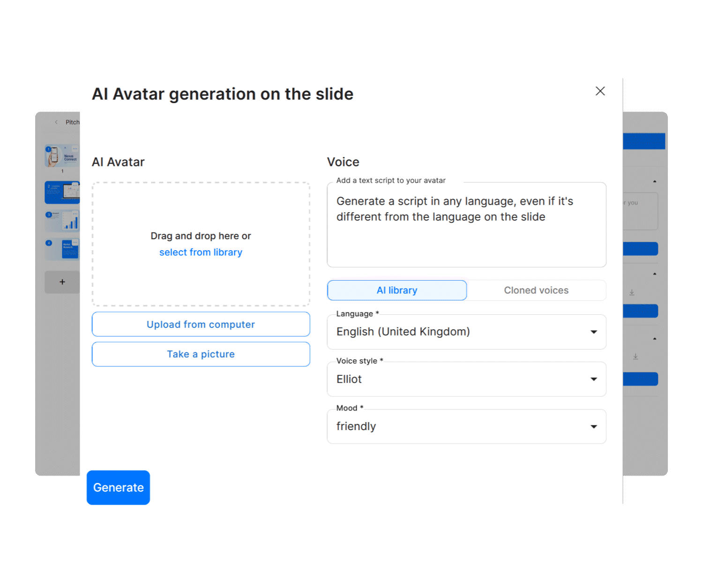Open the Mood dropdown showing friendly

pos(466,426)
